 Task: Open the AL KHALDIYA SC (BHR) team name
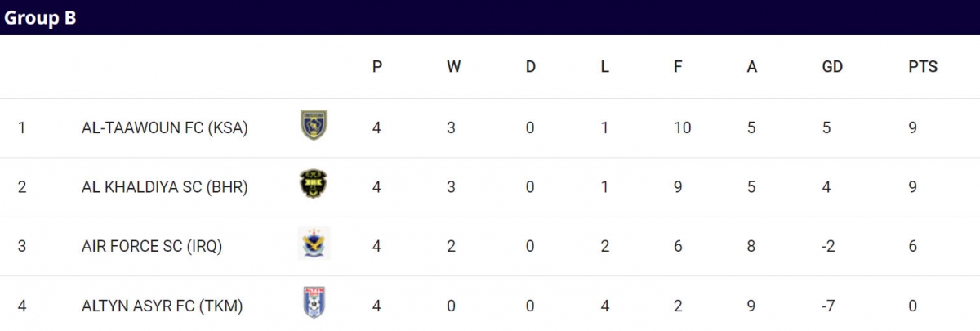pos(165,187)
